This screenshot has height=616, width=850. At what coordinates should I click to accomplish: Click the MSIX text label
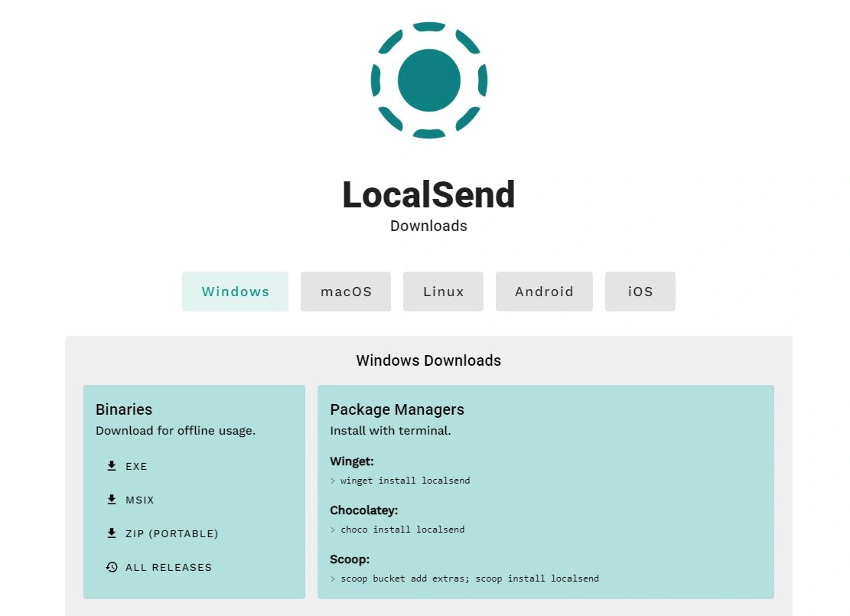140,500
